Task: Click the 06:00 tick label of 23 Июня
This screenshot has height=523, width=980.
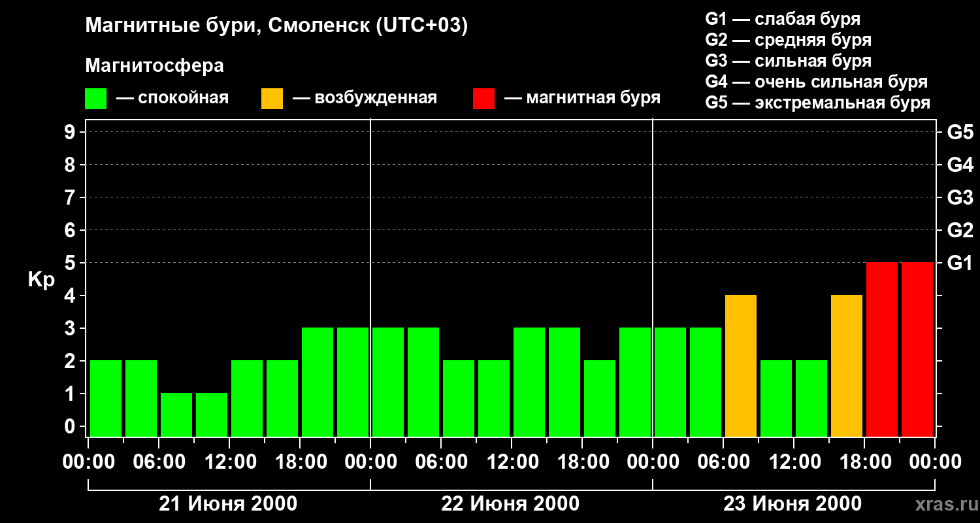Action: coord(723,462)
